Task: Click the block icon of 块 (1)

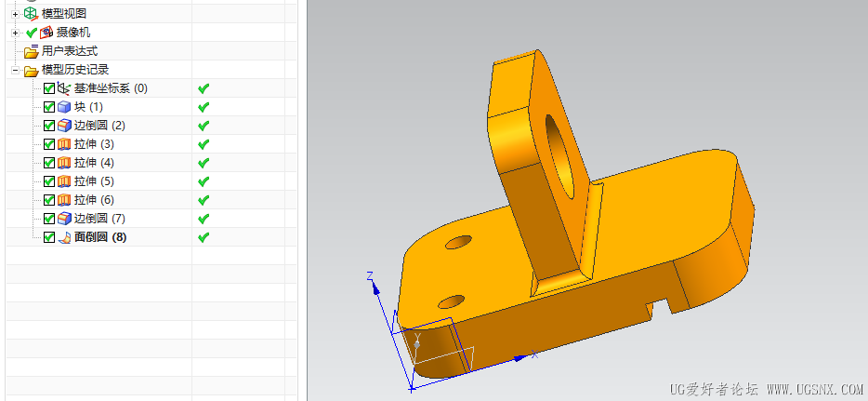Action: [x=64, y=107]
